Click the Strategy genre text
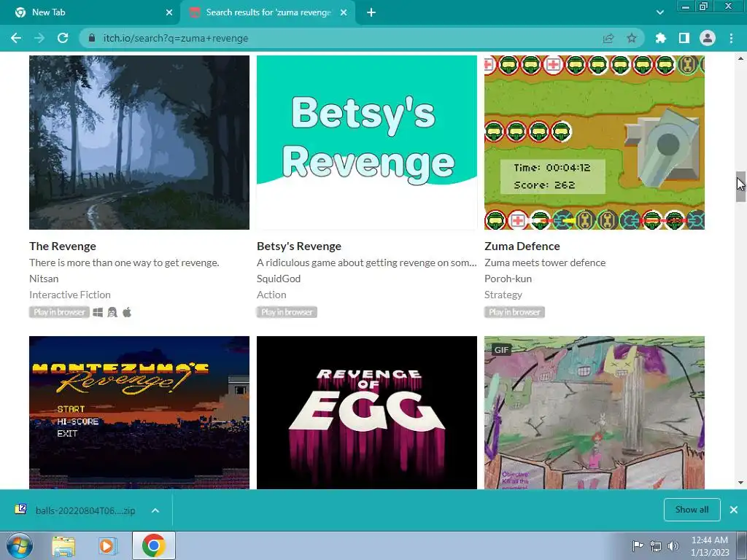This screenshot has width=747, height=560. pyautogui.click(x=503, y=295)
